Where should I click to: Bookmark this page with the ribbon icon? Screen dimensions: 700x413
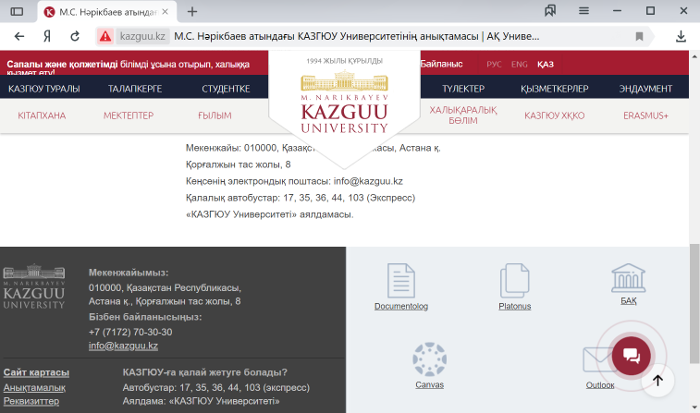[x=639, y=36]
